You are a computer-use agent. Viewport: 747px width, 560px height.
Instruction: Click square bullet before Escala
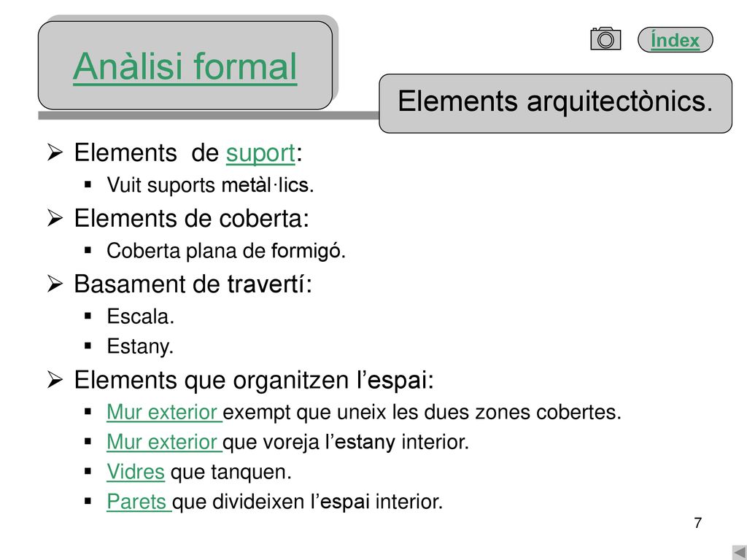88,315
